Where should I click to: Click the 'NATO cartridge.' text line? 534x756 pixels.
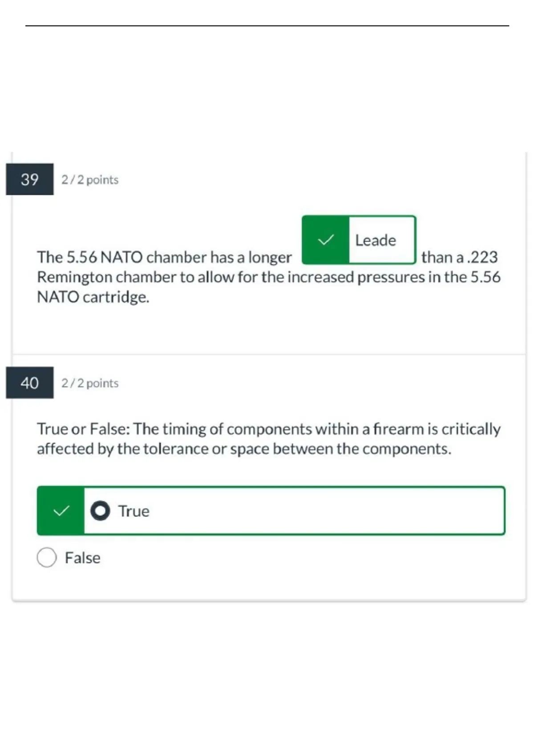tap(93, 297)
